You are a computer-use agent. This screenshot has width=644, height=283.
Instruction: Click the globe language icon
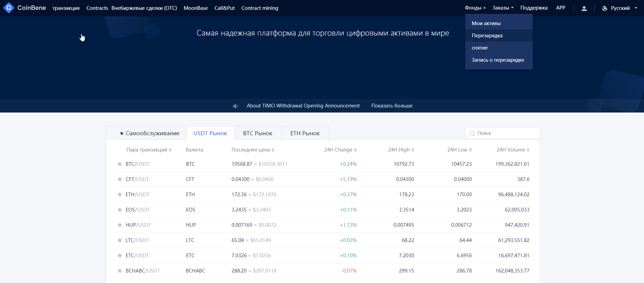coord(605,8)
